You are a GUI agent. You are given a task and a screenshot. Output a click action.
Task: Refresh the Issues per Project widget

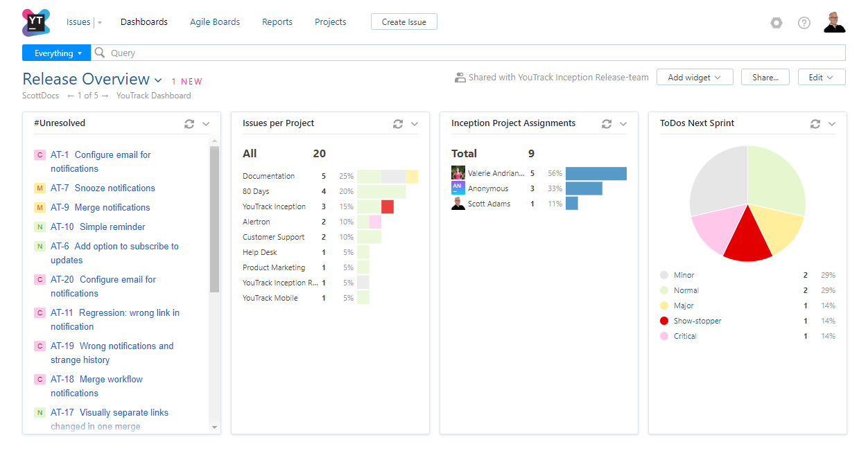point(398,124)
